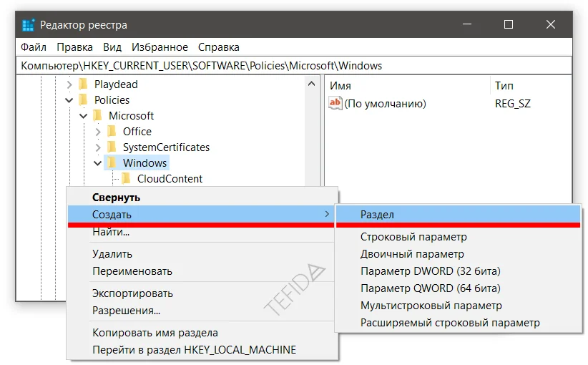Click the REG_SZ type cell

[513, 104]
